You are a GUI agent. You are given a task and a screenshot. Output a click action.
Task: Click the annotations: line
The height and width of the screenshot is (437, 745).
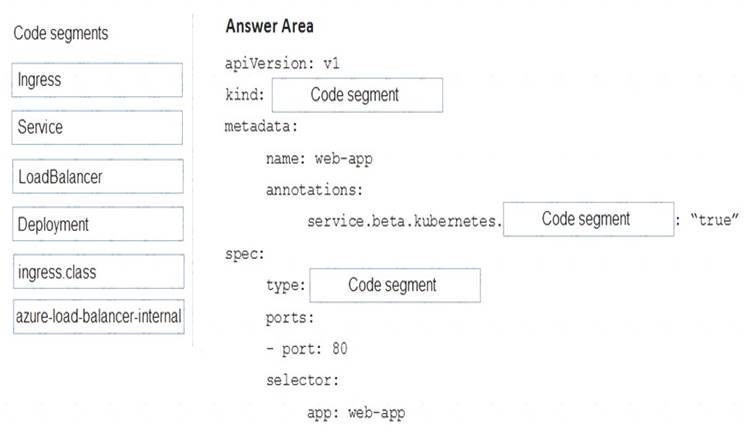click(313, 188)
